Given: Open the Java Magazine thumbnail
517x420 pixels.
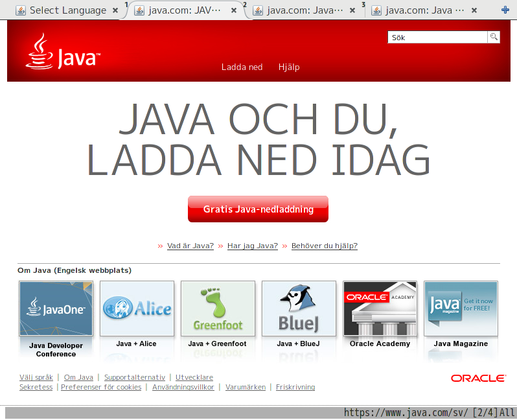Looking at the screenshot, I should [461, 309].
